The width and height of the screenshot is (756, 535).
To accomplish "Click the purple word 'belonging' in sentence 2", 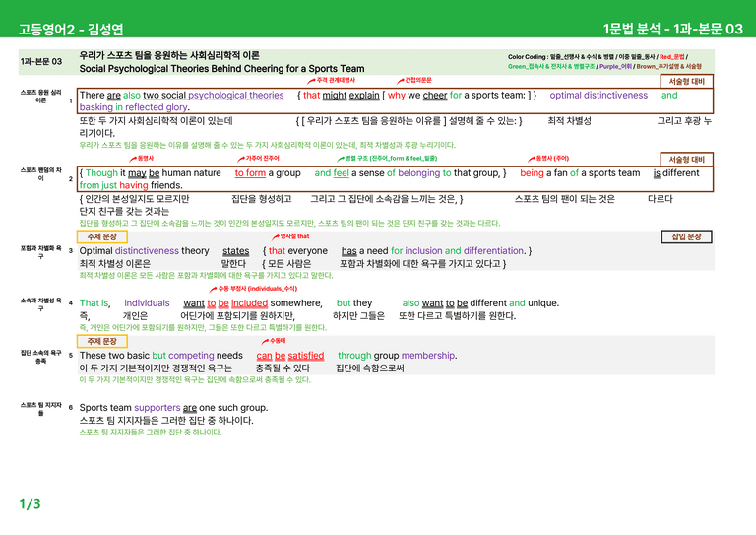I will (419, 173).
